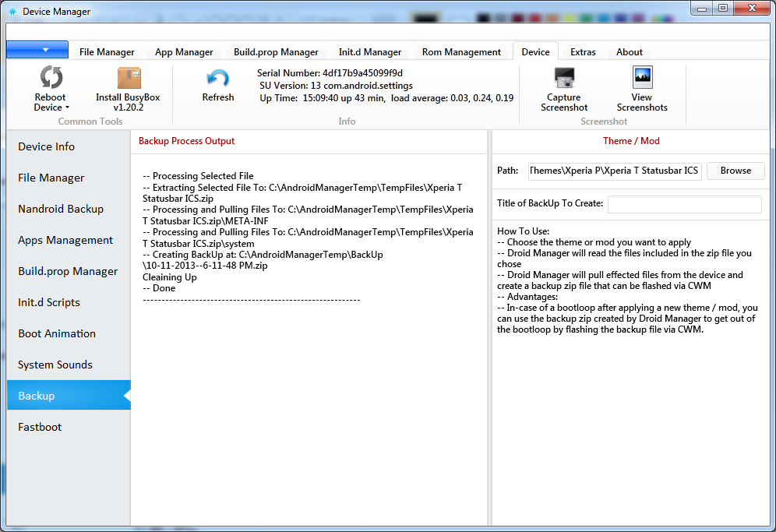Image resolution: width=776 pixels, height=532 pixels.
Task: Click the Reboot Device icon
Action: 51,79
